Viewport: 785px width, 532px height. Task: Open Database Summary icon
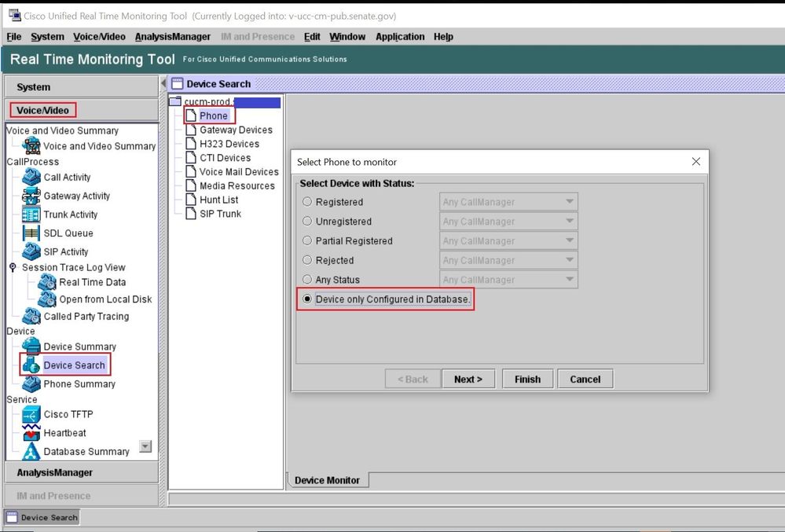click(31, 451)
